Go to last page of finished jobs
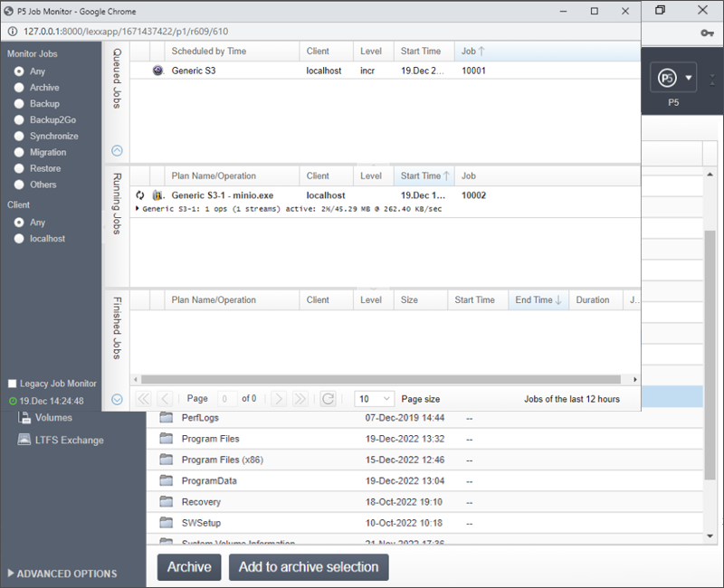This screenshot has width=724, height=588. [x=300, y=398]
